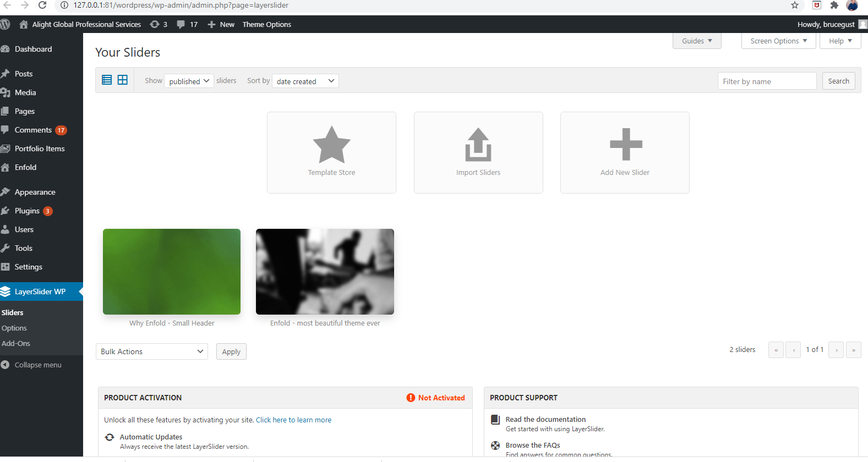Click the Automatic Updates refresh icon
The width and height of the screenshot is (868, 462).
tap(110, 437)
